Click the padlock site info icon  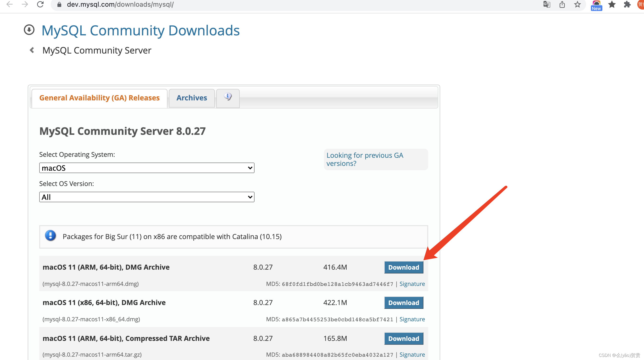[x=59, y=5]
